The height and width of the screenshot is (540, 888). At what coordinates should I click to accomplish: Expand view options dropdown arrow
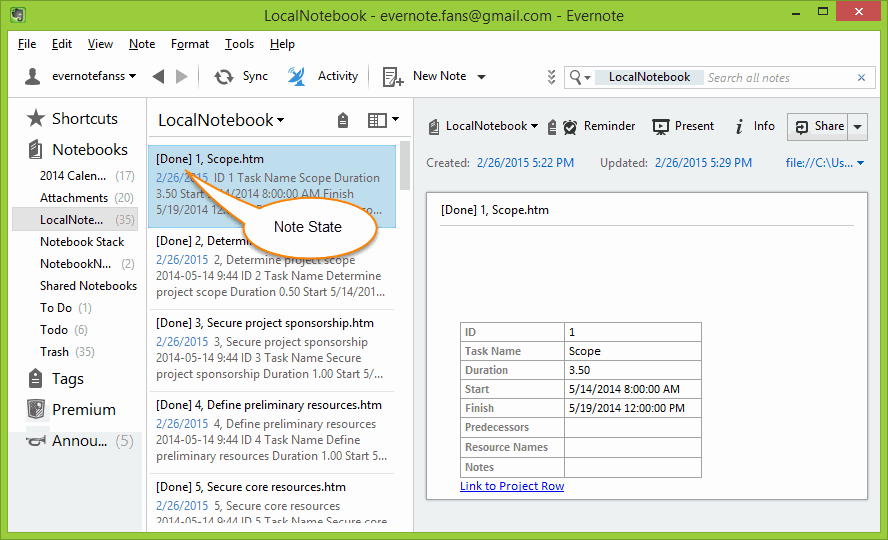tap(395, 119)
